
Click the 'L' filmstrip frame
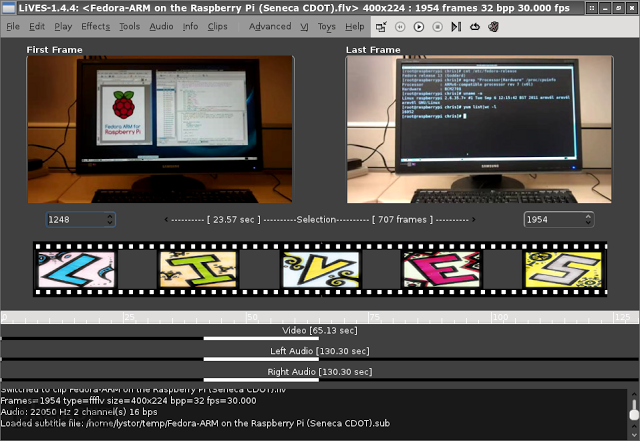pyautogui.click(x=76, y=270)
